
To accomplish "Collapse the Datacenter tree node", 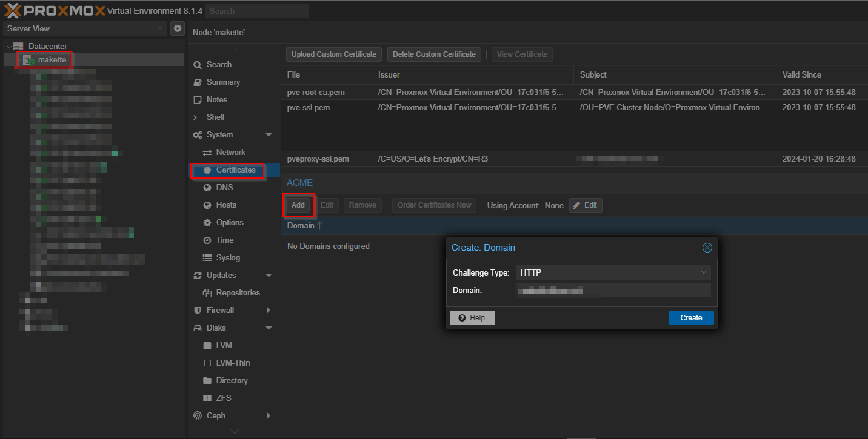I will [x=8, y=47].
